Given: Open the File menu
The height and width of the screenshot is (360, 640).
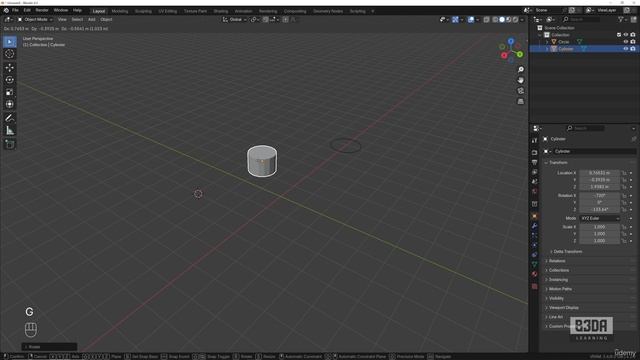Looking at the screenshot, I should tap(15, 10).
